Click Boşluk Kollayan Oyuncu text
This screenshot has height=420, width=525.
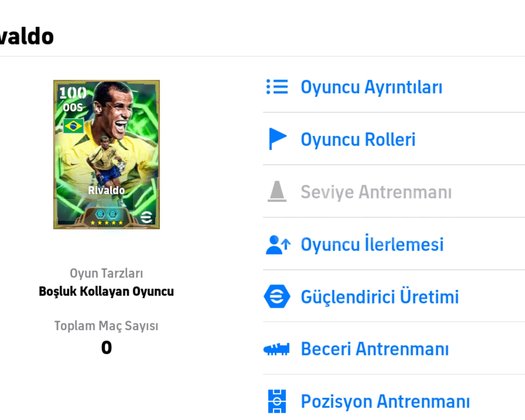pyautogui.click(x=106, y=291)
